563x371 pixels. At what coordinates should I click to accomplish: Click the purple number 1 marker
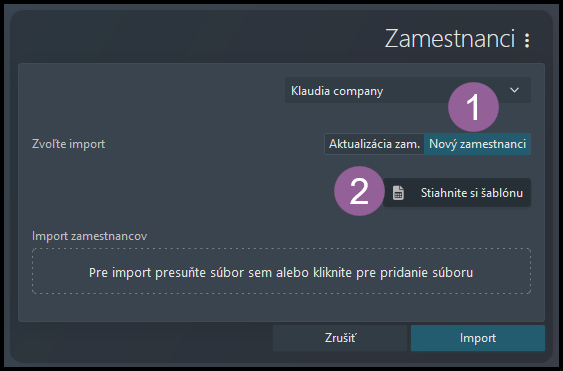[473, 107]
